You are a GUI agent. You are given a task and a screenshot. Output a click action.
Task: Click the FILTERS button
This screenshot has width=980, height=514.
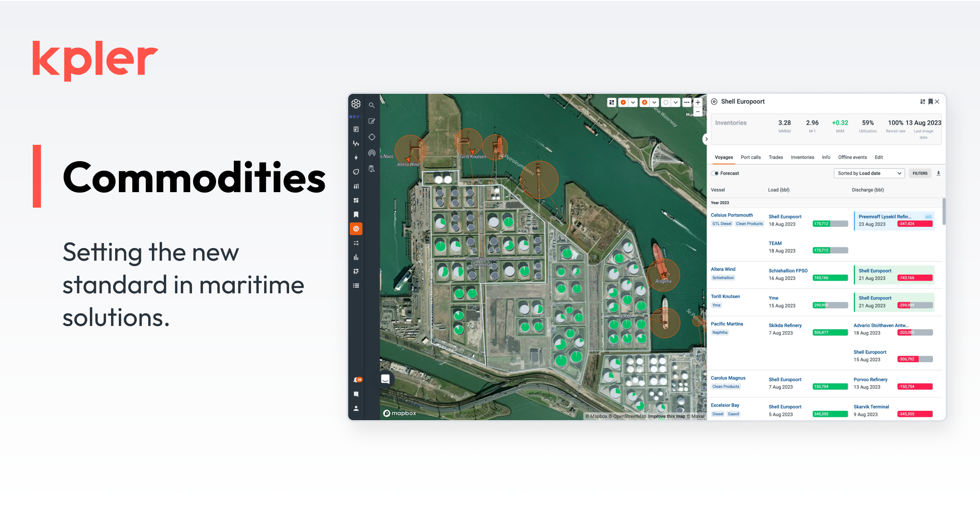(x=920, y=173)
